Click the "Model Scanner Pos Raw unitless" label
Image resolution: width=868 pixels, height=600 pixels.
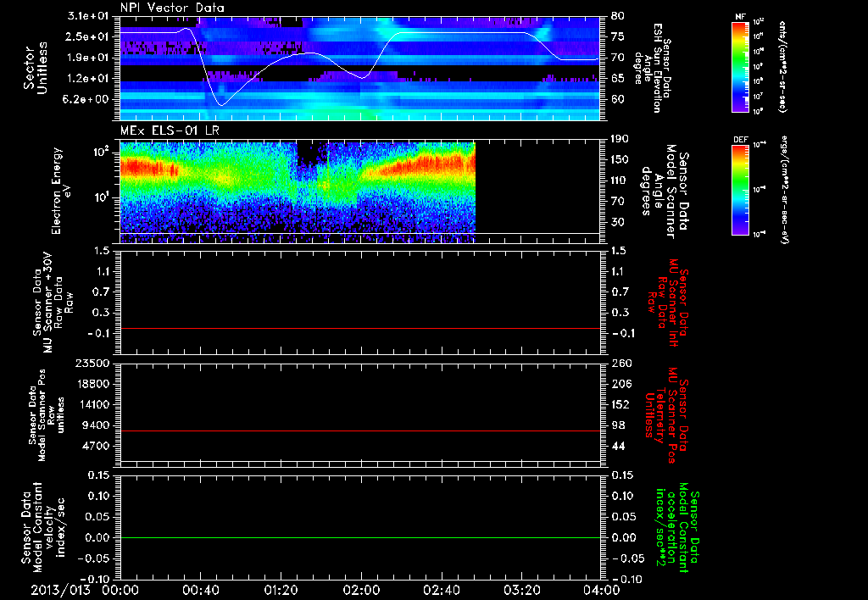point(46,414)
